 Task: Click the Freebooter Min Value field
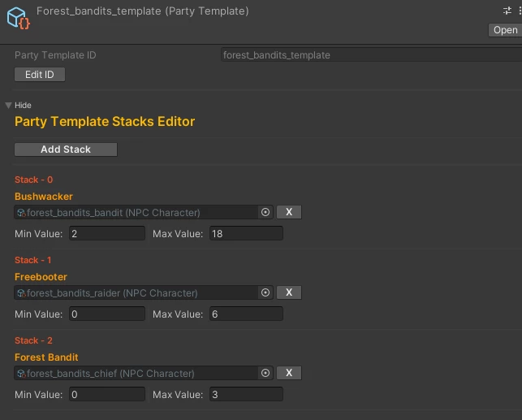tap(107, 314)
